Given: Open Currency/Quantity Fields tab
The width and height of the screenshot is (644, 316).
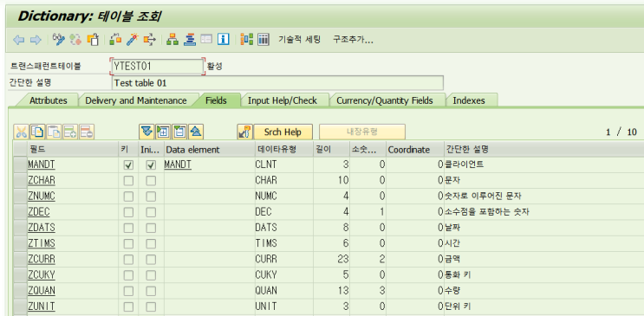Looking at the screenshot, I should pos(385,100).
